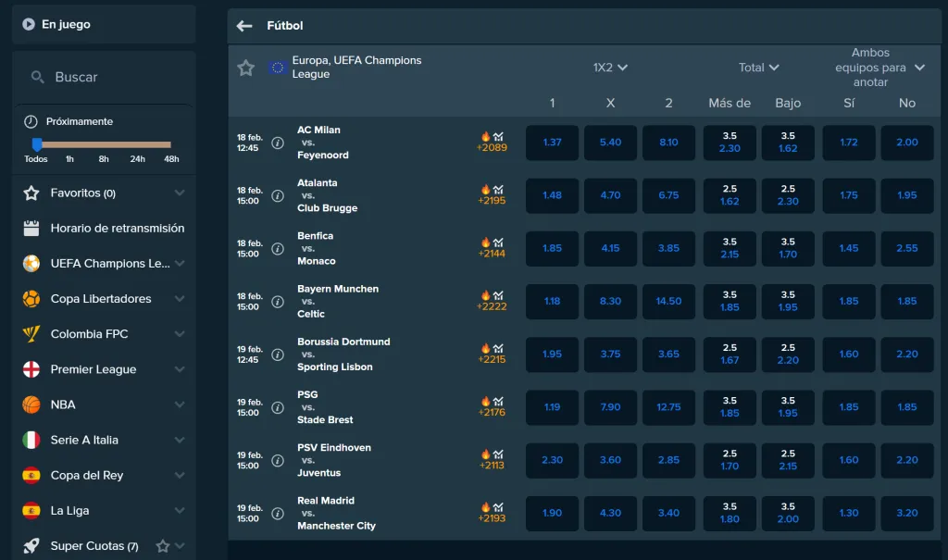This screenshot has height=560, width=948.
Task: Expand the Premier League section
Action: pyautogui.click(x=104, y=369)
